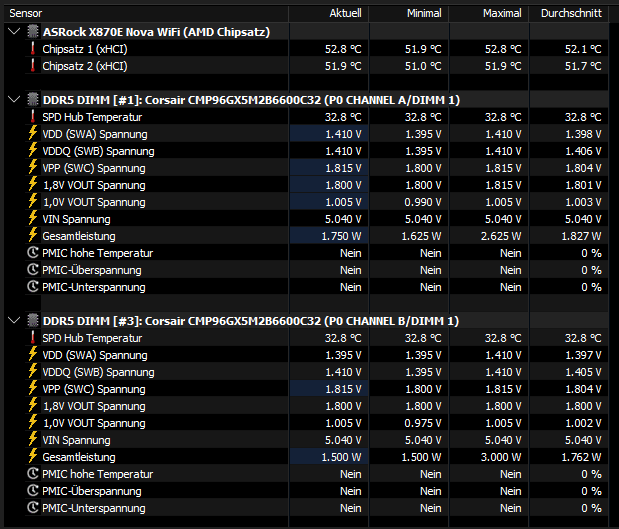This screenshot has width=619, height=529.
Task: Click the lightning icon of DIMM #3 1,0V VOUT
Action: pyautogui.click(x=33, y=422)
